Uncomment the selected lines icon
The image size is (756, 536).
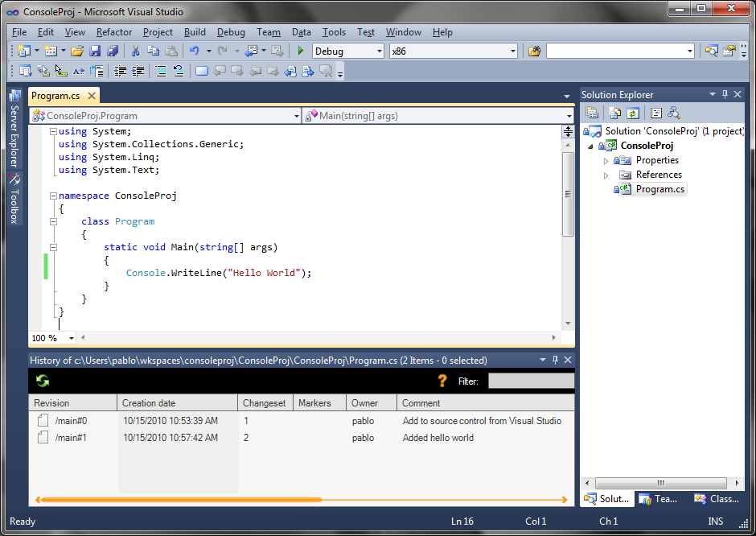179,72
